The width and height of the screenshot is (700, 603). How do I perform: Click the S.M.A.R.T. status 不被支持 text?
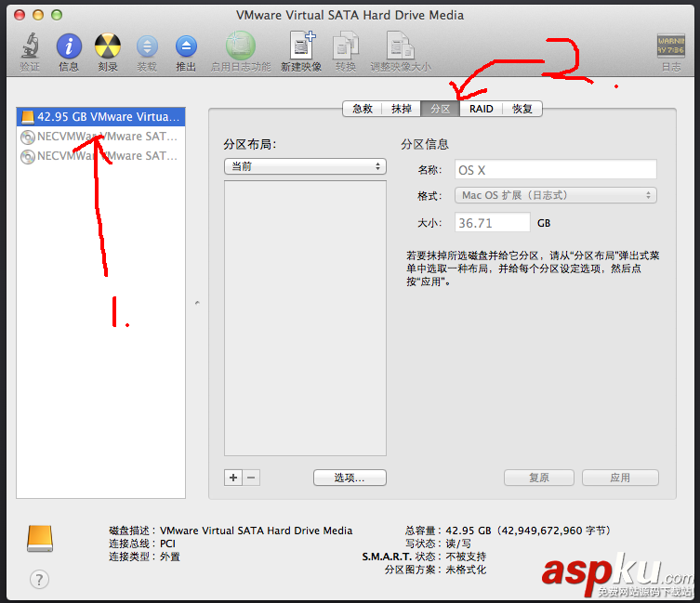pos(466,557)
